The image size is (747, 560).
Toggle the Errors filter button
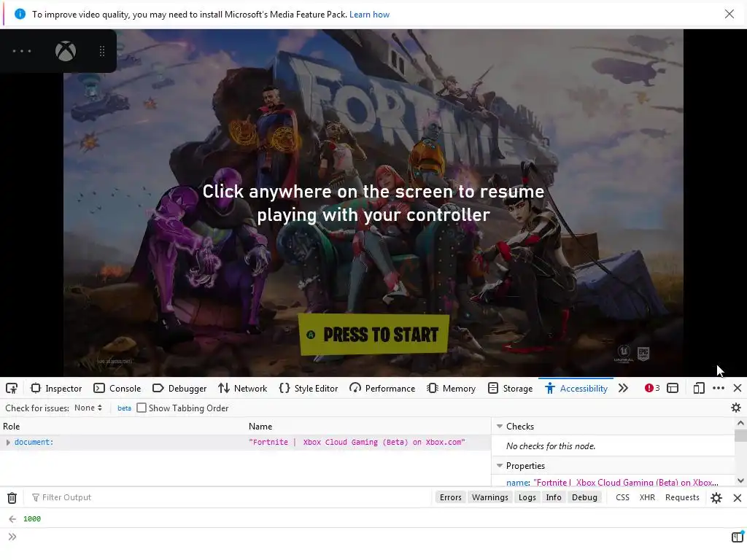[x=450, y=497]
